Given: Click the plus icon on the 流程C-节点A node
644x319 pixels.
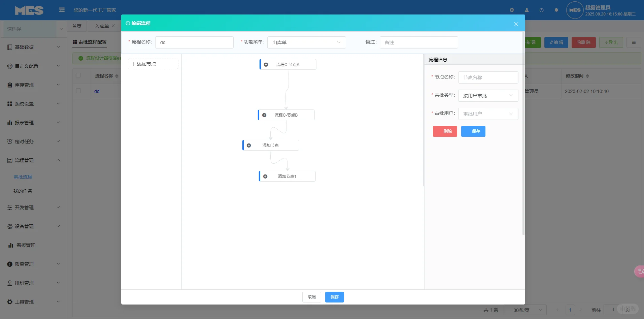Looking at the screenshot, I should coord(266,64).
